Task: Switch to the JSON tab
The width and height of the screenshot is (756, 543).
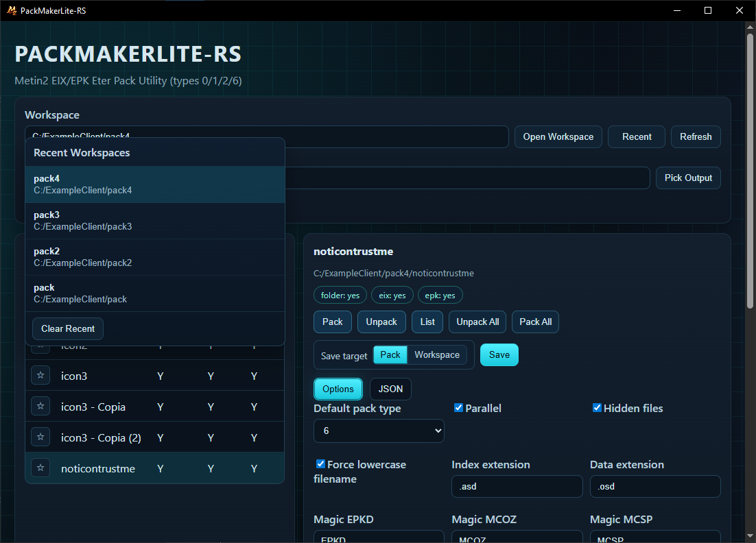Action: [x=390, y=389]
